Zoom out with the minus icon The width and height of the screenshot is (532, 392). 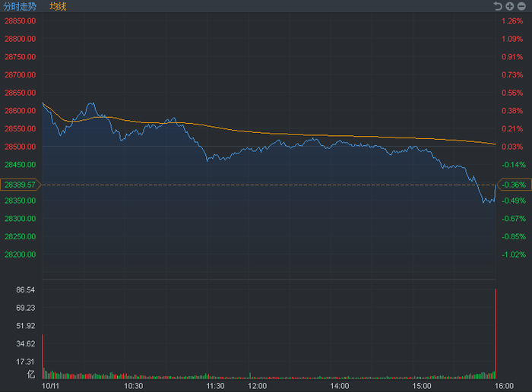(521, 6)
